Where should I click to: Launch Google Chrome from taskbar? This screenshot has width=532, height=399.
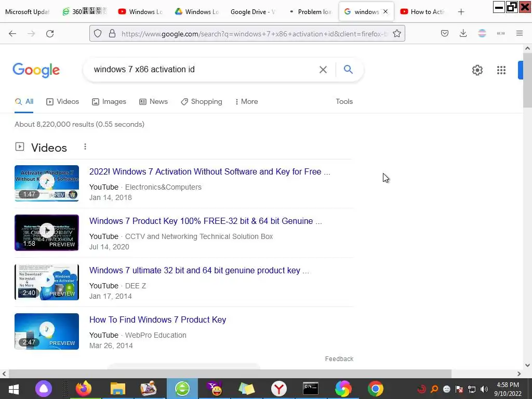coord(375,389)
